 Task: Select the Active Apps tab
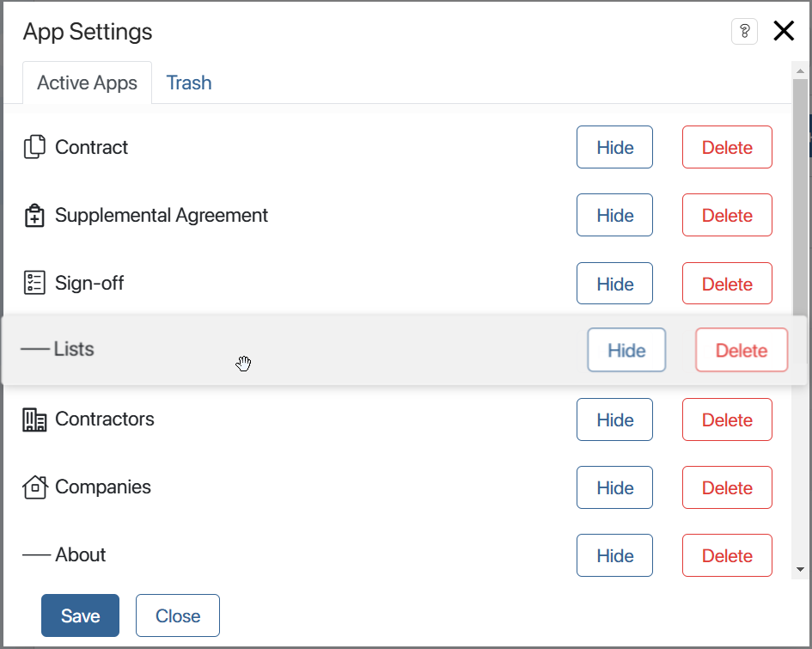click(87, 83)
